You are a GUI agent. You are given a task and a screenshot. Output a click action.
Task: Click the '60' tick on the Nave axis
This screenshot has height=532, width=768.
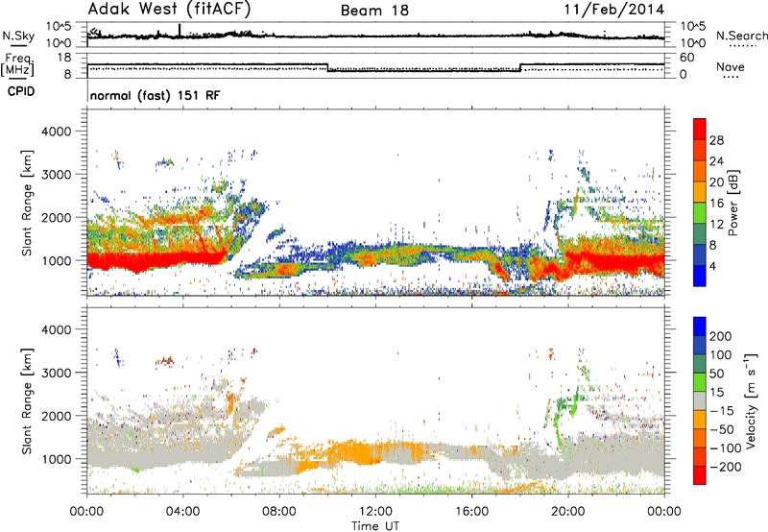pos(687,58)
